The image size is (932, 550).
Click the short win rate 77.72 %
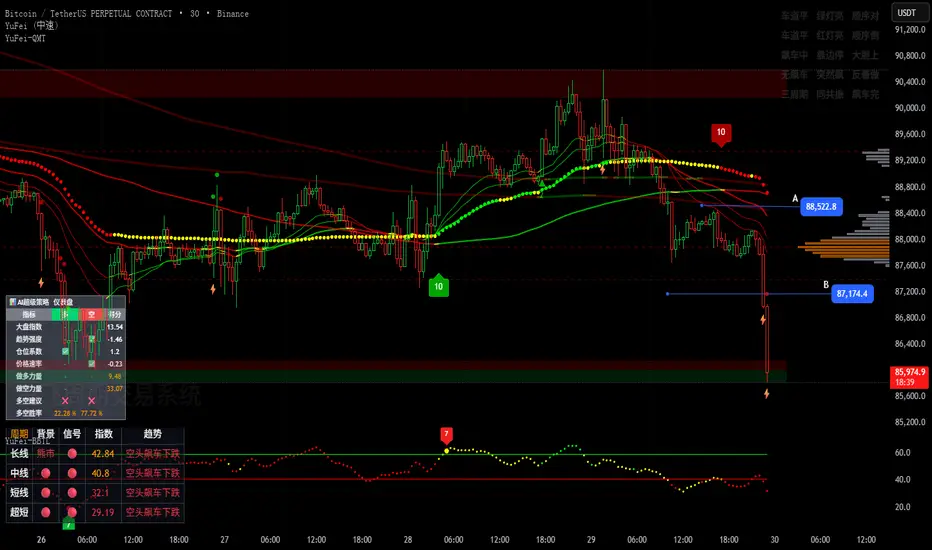point(92,413)
